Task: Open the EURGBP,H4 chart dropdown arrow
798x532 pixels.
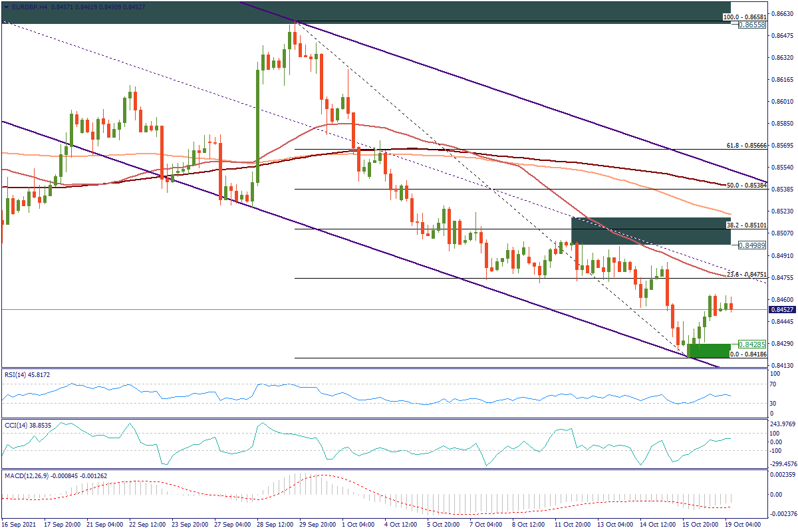Action: click(x=5, y=6)
